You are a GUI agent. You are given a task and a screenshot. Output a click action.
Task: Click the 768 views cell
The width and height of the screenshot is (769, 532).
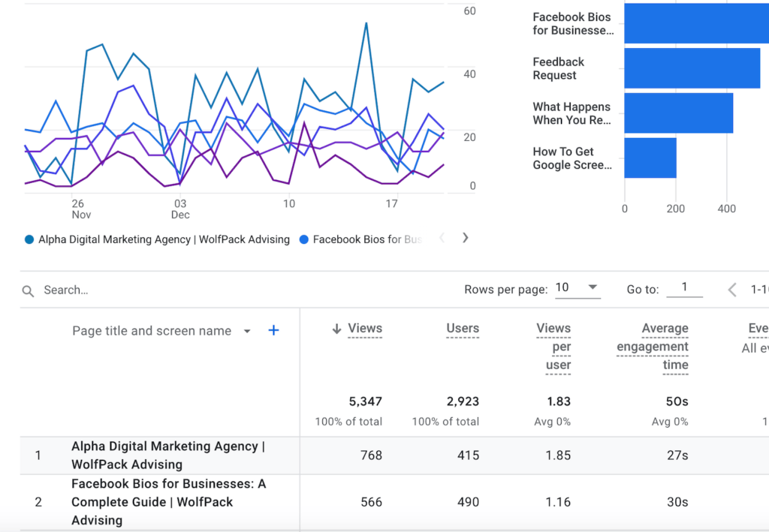(371, 455)
